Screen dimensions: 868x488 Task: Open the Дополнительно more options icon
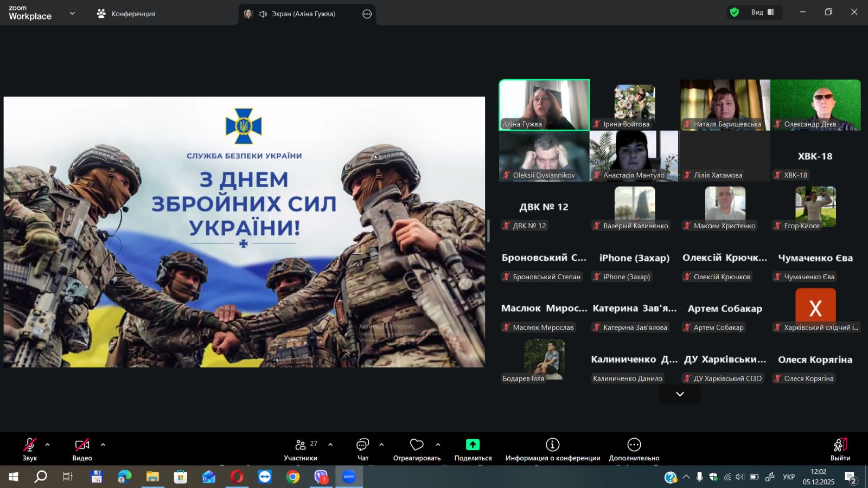634,445
